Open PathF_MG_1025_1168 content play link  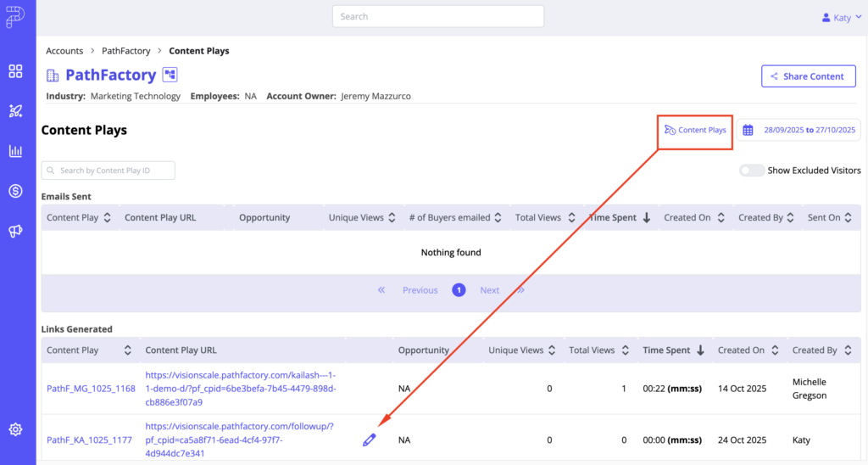click(x=91, y=389)
